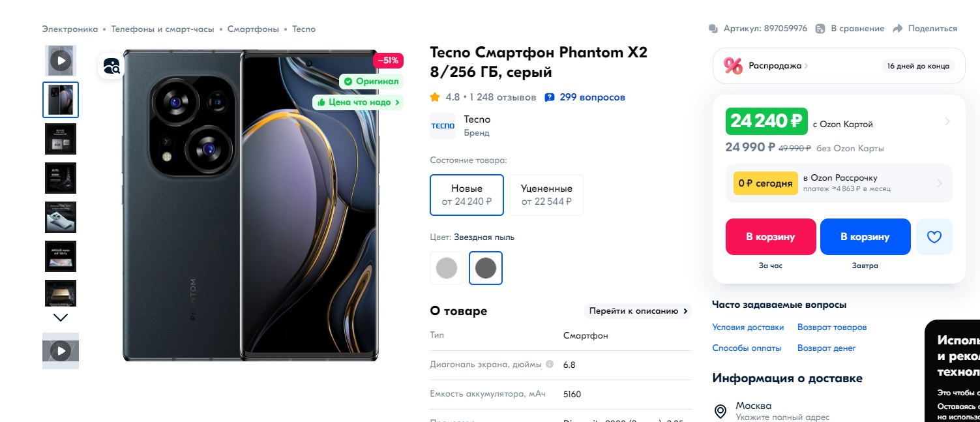980x422 pixels.
Task: Open the Tecno brand logo
Action: 443,126
